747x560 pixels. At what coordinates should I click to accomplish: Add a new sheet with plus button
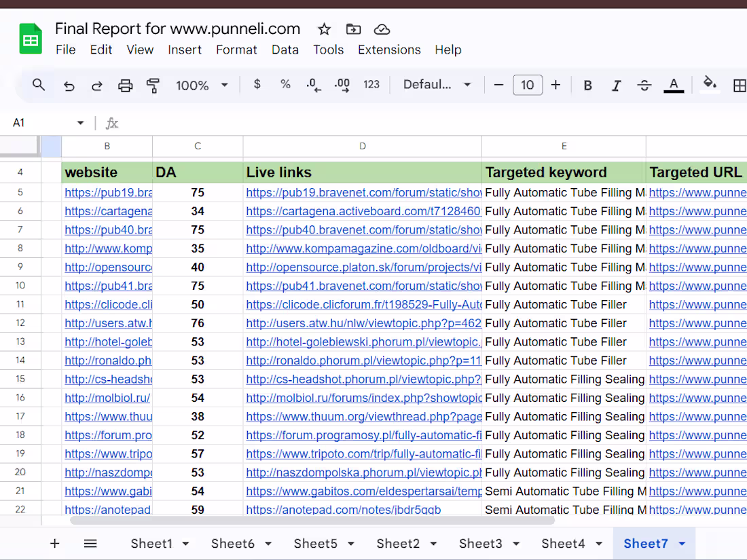point(55,543)
